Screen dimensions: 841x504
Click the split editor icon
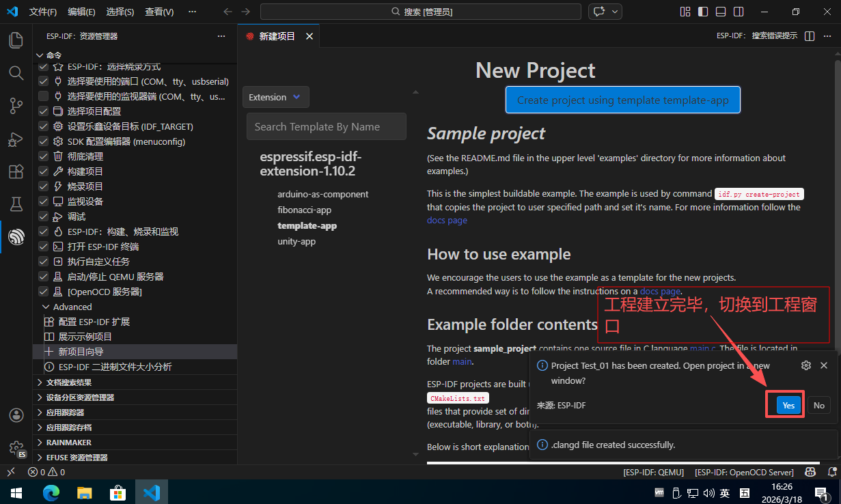[810, 36]
